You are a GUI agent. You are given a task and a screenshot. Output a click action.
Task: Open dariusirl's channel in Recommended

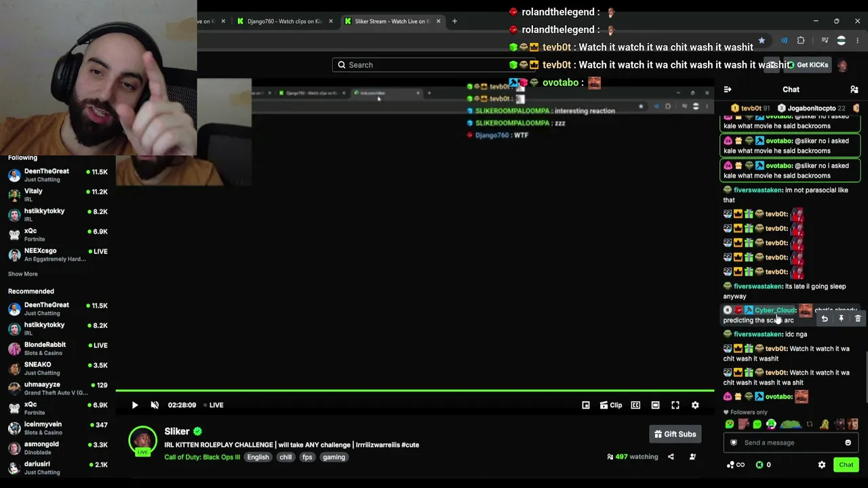click(58, 468)
